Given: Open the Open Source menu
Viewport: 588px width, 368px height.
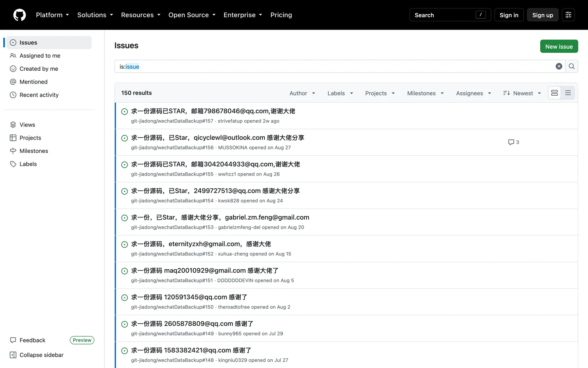Looking at the screenshot, I should [192, 15].
